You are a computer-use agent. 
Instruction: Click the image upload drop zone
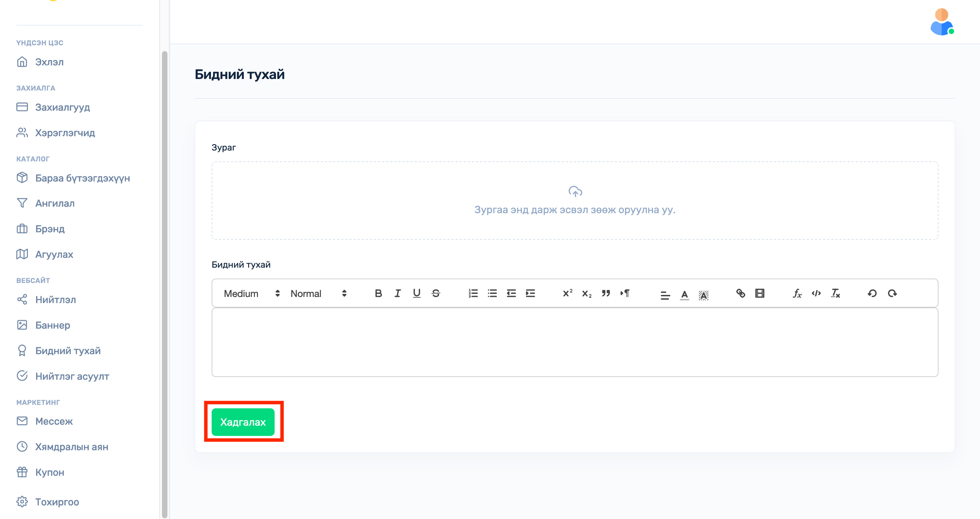tap(575, 201)
